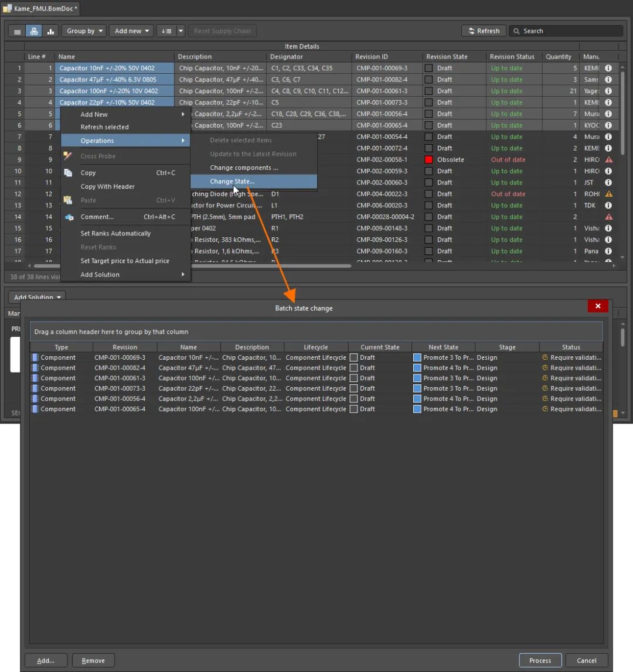Click the Copy icon in context menu
633x672 pixels.
click(x=68, y=173)
